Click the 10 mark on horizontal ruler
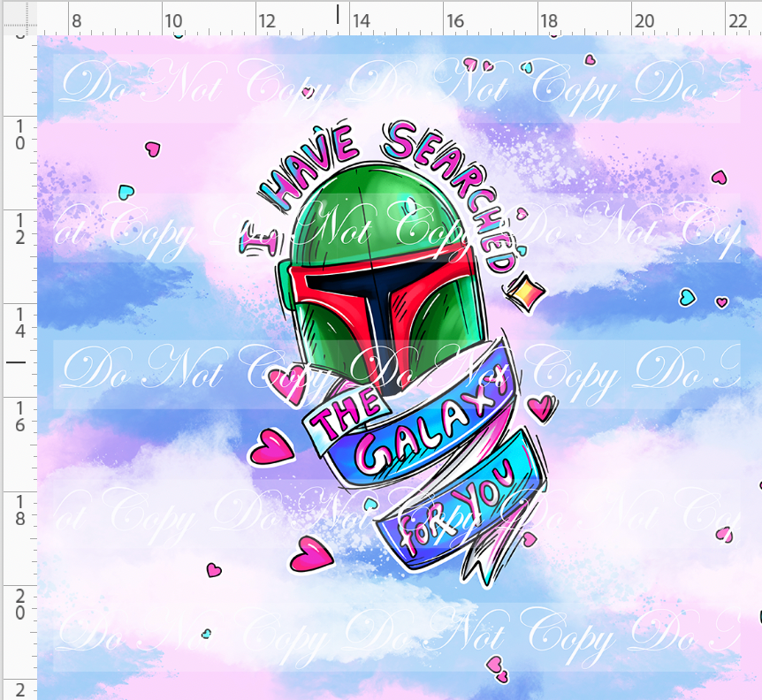The height and width of the screenshot is (700, 762). 173,21
